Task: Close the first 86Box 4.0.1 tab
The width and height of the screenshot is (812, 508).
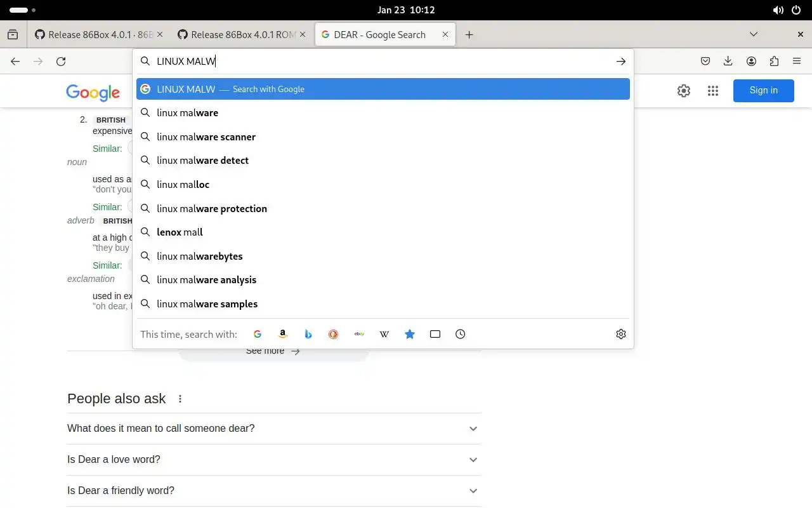Action: pyautogui.click(x=159, y=35)
